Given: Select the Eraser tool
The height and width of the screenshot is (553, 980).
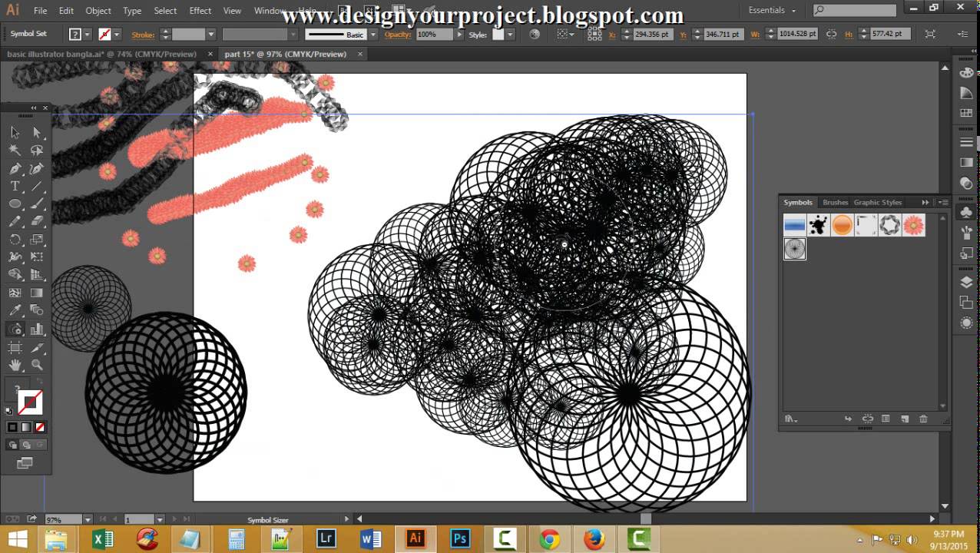Looking at the screenshot, I should click(36, 222).
